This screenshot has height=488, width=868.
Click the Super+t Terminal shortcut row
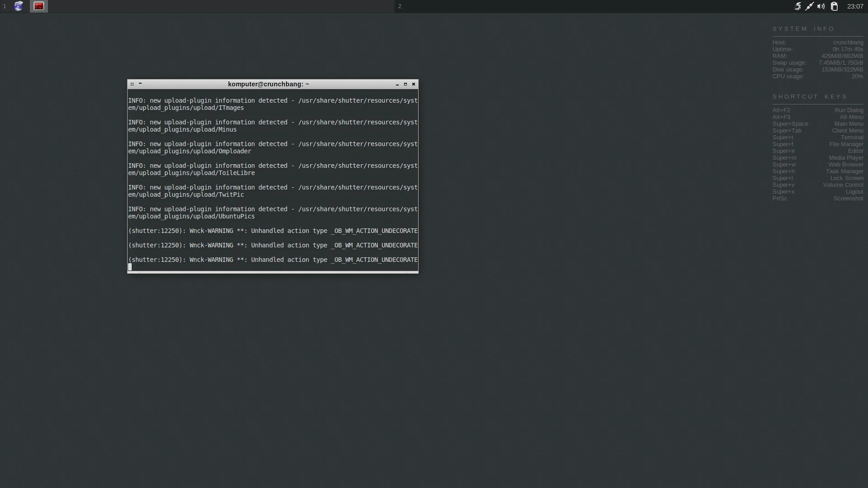[x=818, y=137]
